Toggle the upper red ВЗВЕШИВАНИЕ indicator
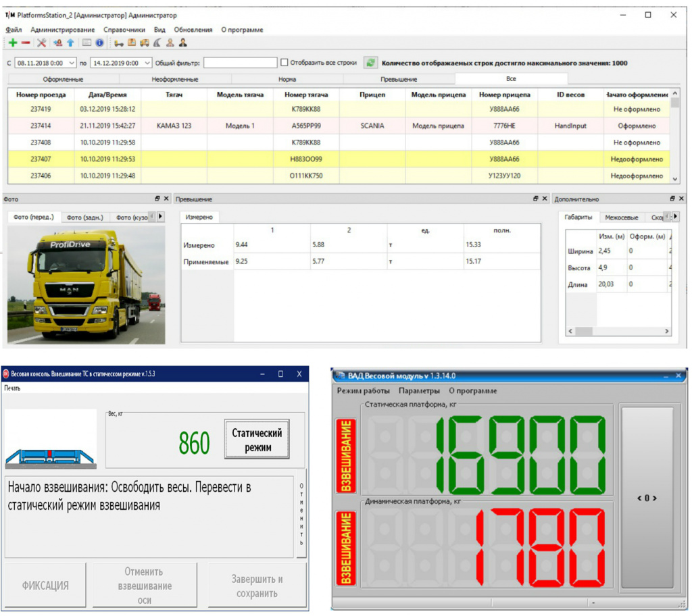Image resolution: width=692 pixels, height=616 pixels. tap(346, 455)
